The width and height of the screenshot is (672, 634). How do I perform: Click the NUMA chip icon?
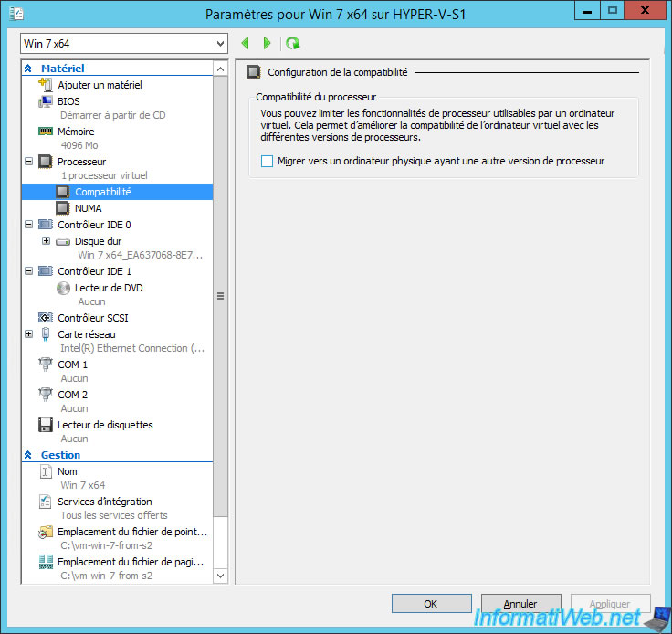tap(63, 208)
